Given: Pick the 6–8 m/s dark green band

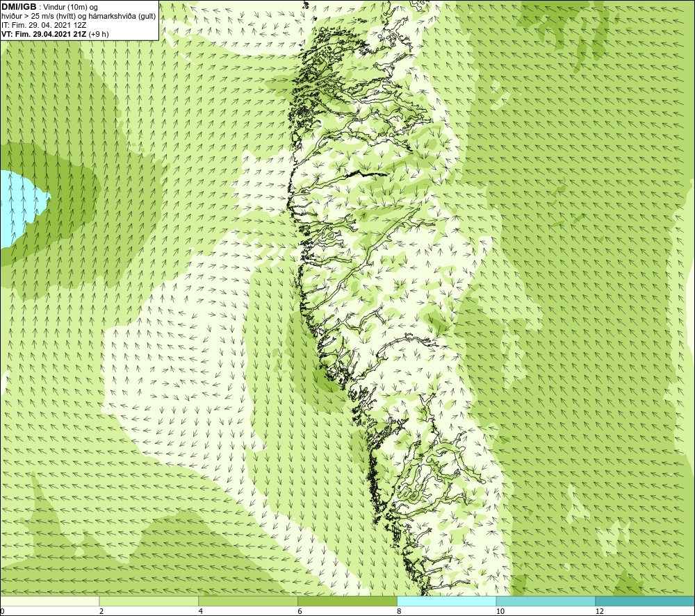Looking at the screenshot, I should tap(347, 601).
